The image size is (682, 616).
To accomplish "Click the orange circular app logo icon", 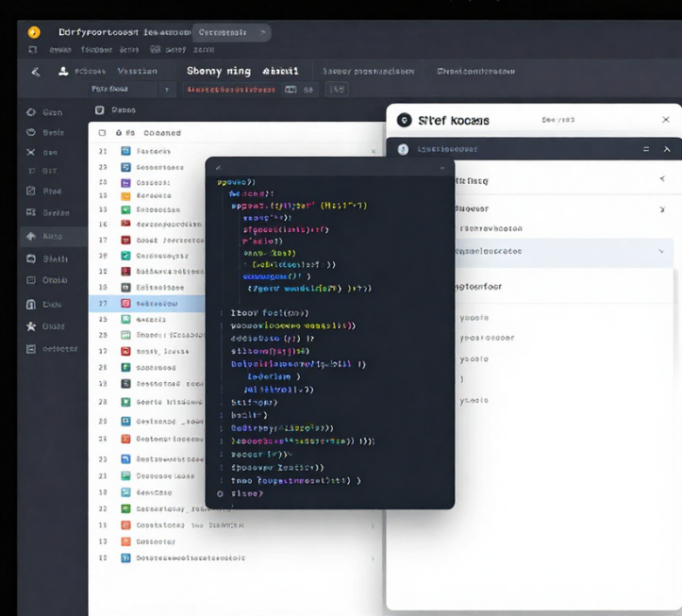I will tap(34, 32).
